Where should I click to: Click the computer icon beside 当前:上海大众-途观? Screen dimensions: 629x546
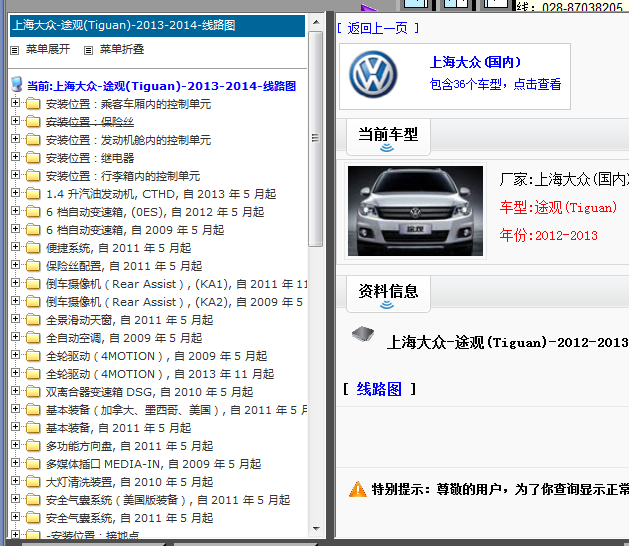17,84
